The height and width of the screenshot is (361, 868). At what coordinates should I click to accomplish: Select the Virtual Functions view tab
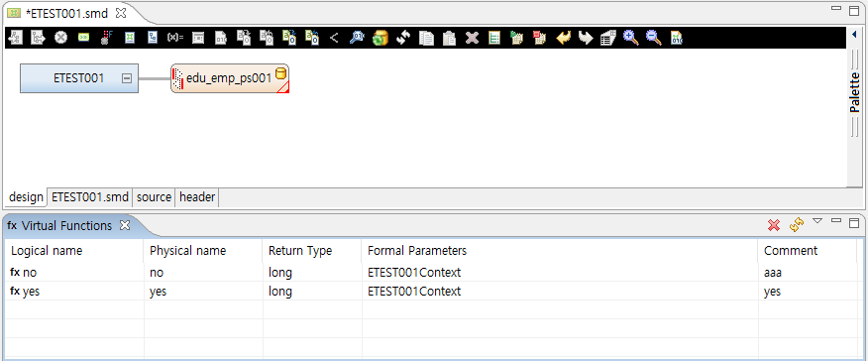[66, 226]
